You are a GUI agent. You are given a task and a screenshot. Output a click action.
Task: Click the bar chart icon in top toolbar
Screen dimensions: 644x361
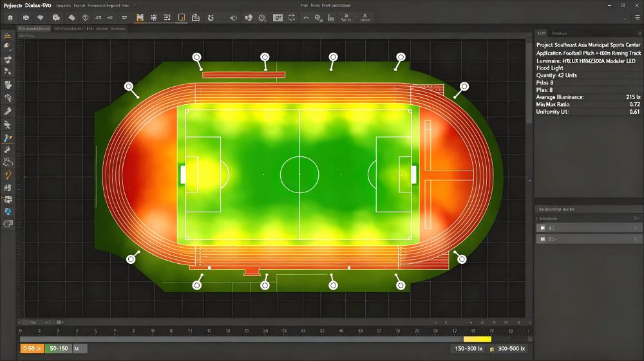click(x=330, y=17)
